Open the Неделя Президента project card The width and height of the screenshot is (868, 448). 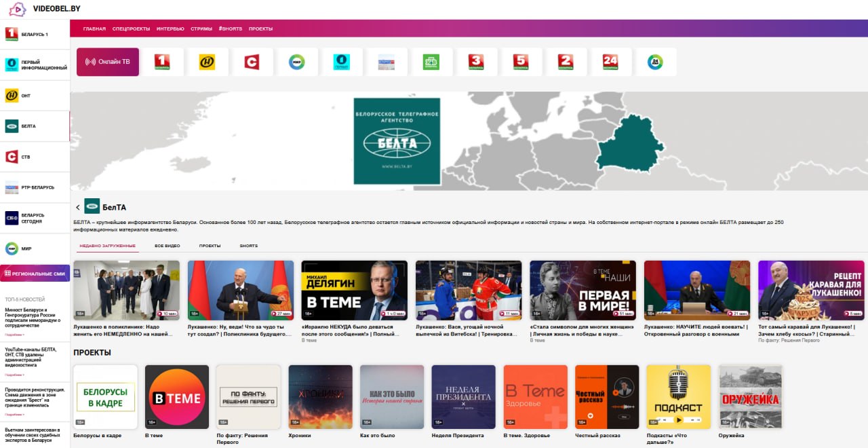point(464,397)
